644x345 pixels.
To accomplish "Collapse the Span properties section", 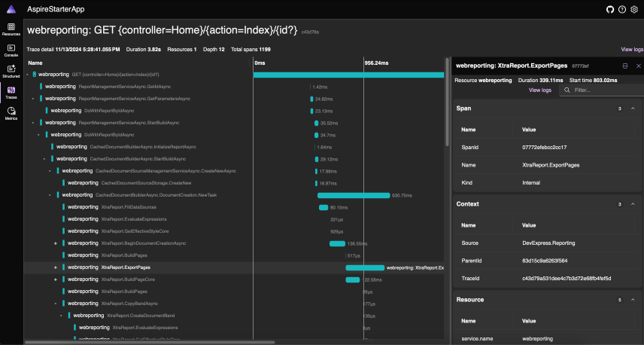I will pos(632,108).
